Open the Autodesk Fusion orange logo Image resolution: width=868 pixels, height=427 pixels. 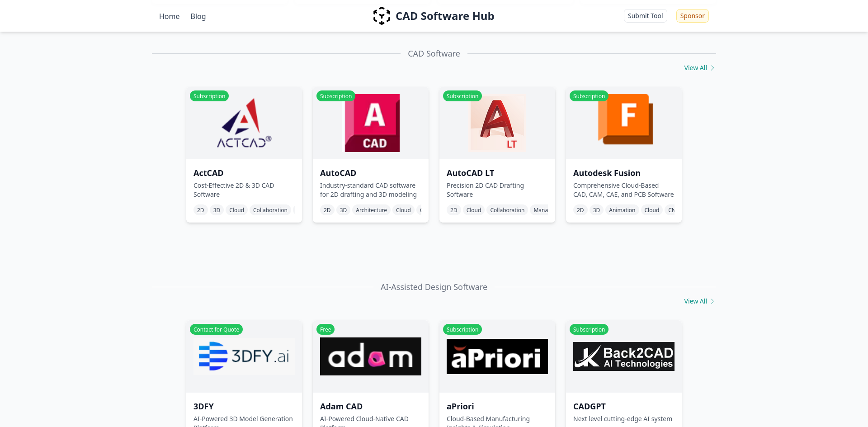(x=625, y=119)
